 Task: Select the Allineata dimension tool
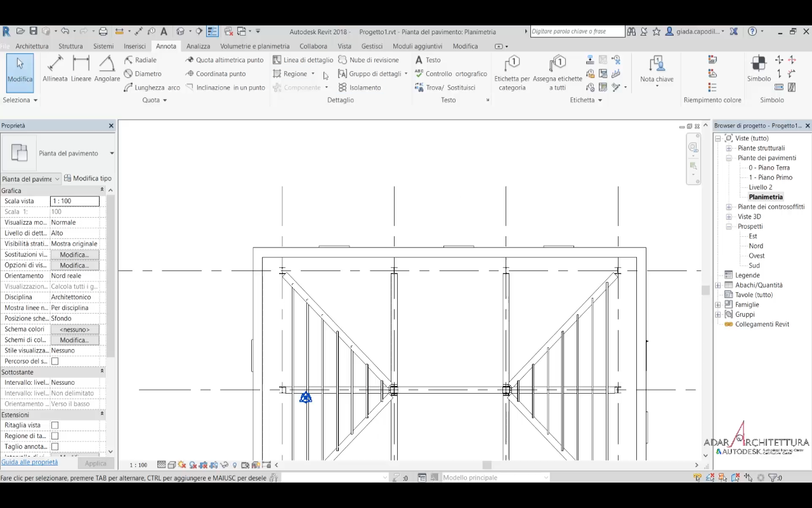[55, 69]
